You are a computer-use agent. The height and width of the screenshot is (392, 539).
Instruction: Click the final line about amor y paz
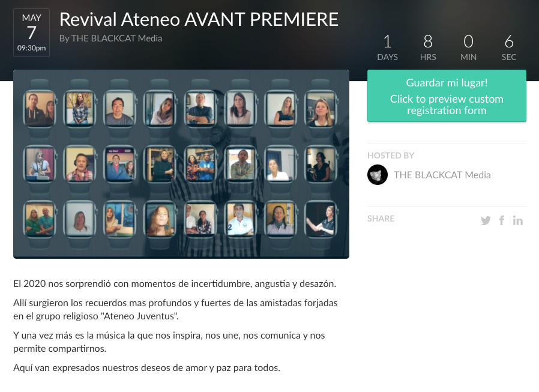point(147,368)
